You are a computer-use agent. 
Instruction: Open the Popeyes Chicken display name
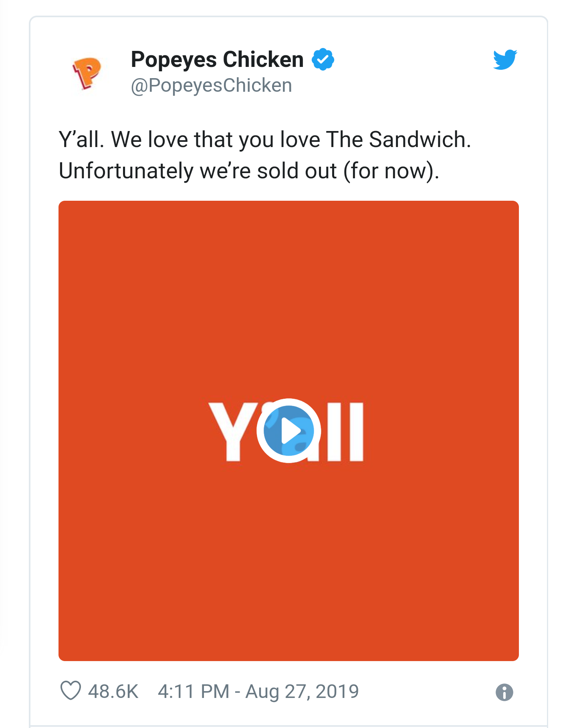[x=217, y=60]
